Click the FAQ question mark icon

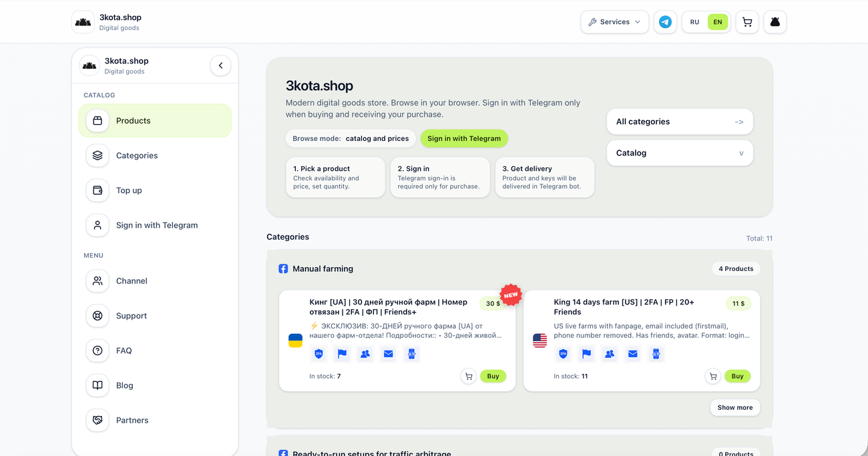[x=97, y=351]
